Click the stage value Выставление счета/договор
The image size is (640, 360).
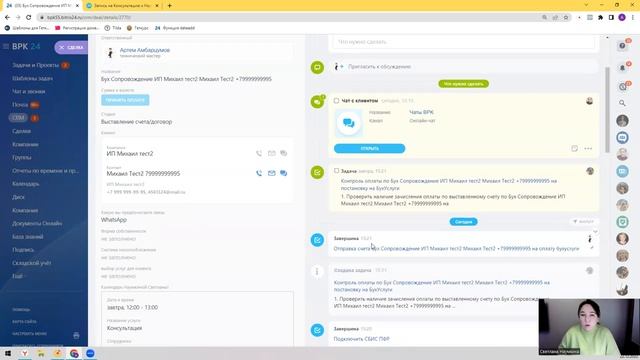[137, 122]
